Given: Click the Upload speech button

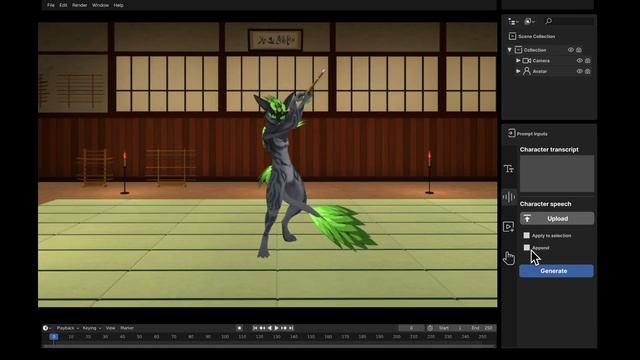Looking at the screenshot, I should coord(557,218).
